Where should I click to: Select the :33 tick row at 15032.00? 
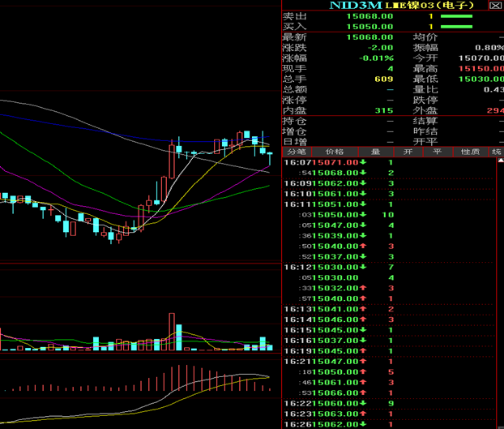pos(389,288)
